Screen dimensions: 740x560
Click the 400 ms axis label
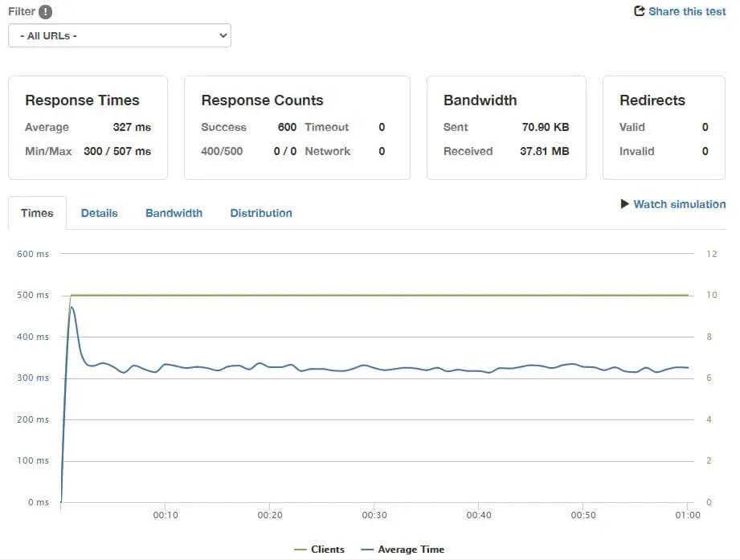[33, 337]
